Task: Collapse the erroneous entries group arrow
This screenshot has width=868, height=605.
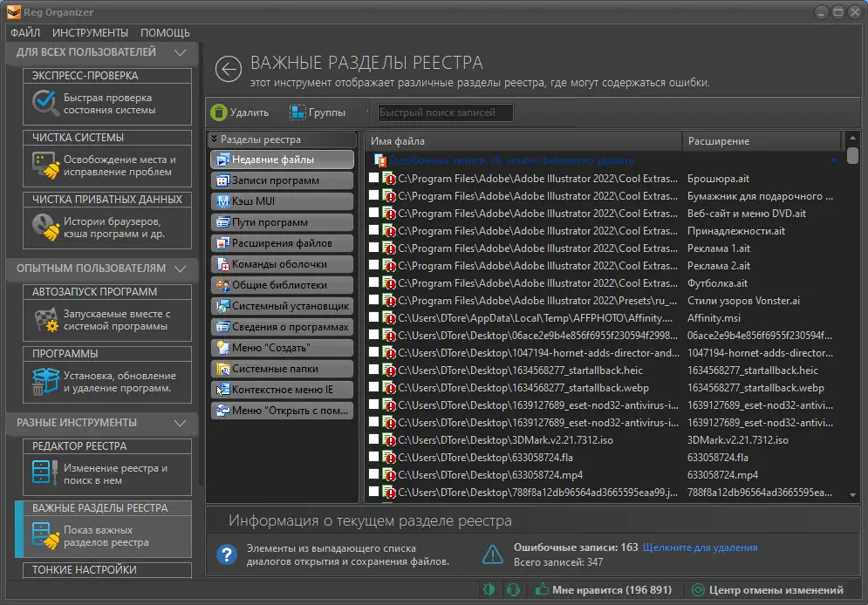Action: pyautogui.click(x=834, y=160)
